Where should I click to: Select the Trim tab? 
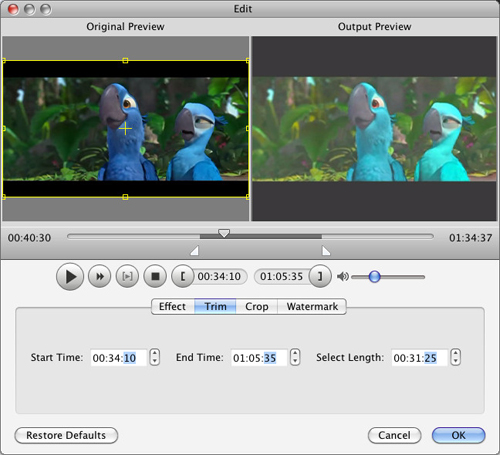(215, 306)
